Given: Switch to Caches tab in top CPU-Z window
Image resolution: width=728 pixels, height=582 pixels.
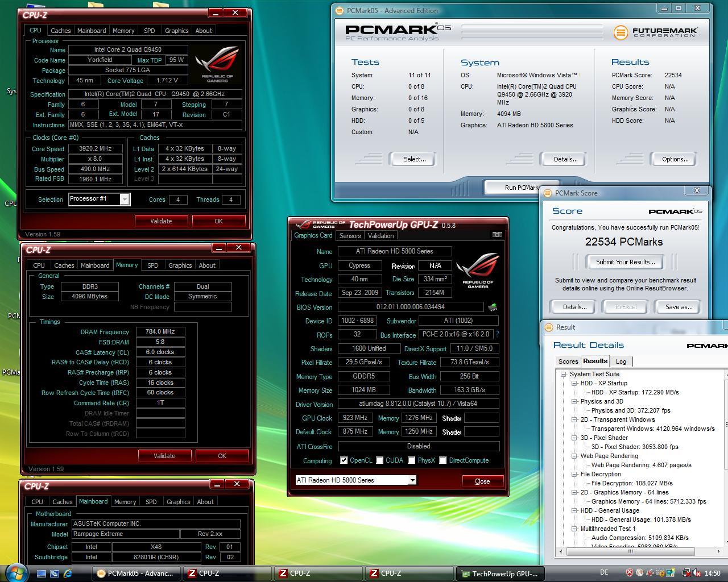Looking at the screenshot, I should [60, 31].
